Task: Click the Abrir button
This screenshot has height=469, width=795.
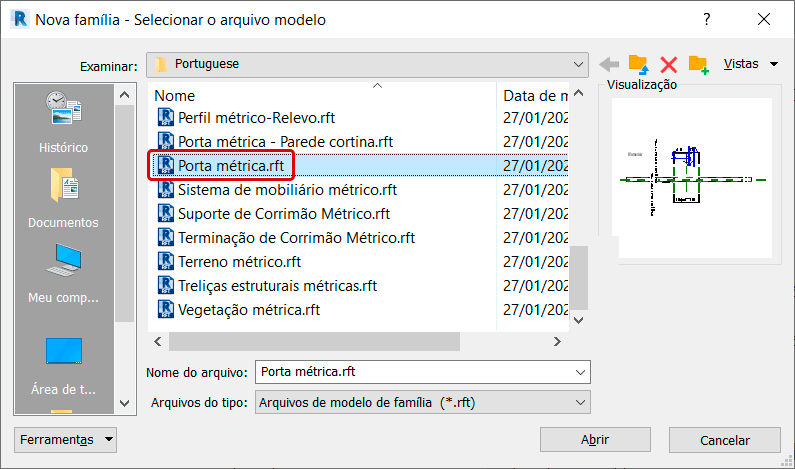Action: click(595, 440)
